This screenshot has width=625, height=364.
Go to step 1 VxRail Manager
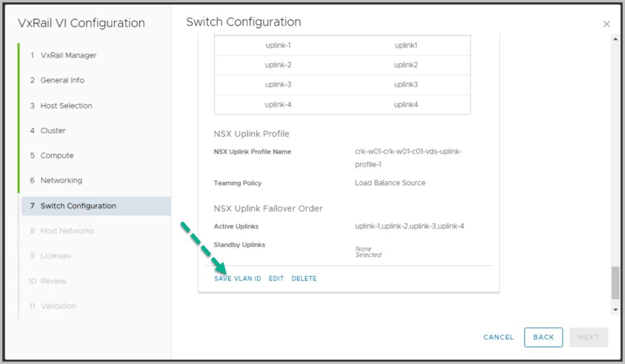click(68, 55)
